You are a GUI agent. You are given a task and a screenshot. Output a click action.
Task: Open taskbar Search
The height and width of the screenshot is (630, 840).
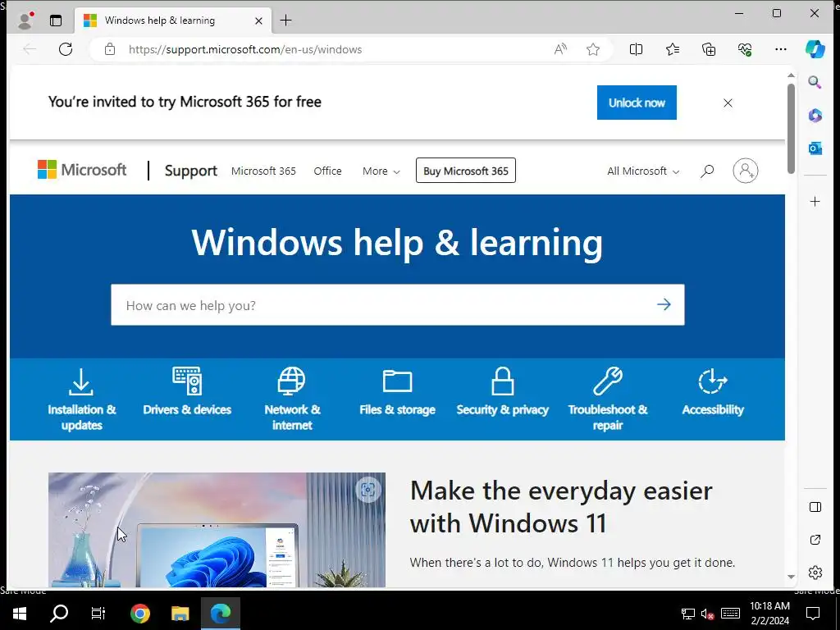(x=59, y=613)
